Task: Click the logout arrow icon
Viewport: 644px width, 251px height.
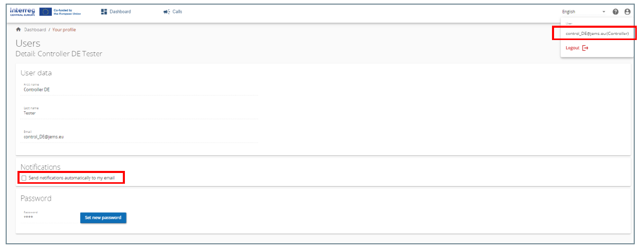Action: pyautogui.click(x=585, y=48)
